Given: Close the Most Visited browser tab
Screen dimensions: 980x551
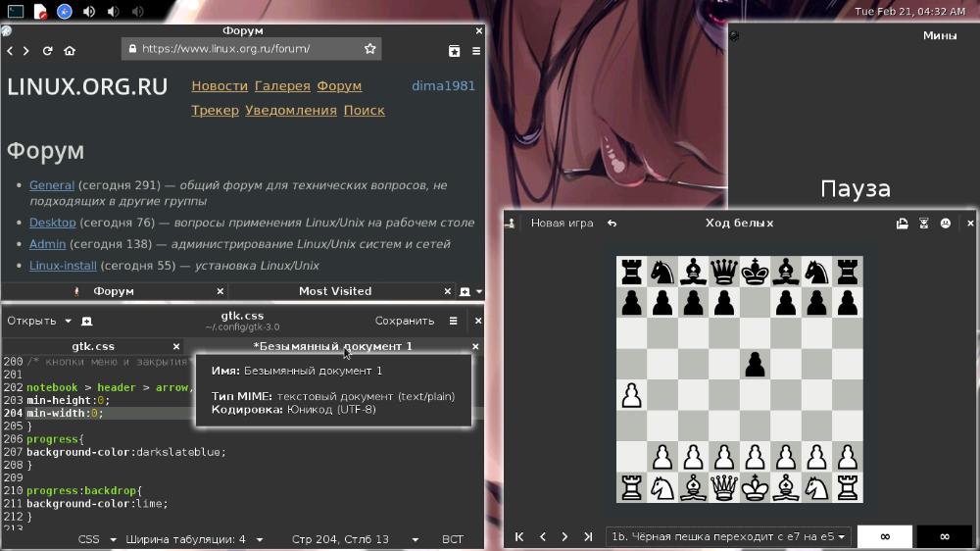Looking at the screenshot, I should [x=448, y=291].
